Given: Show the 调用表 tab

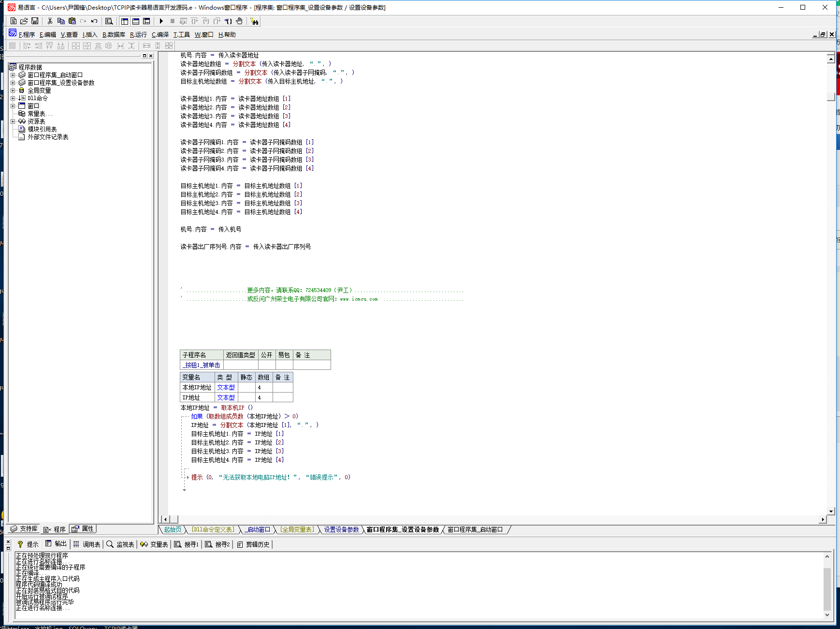Looking at the screenshot, I should click(87, 544).
